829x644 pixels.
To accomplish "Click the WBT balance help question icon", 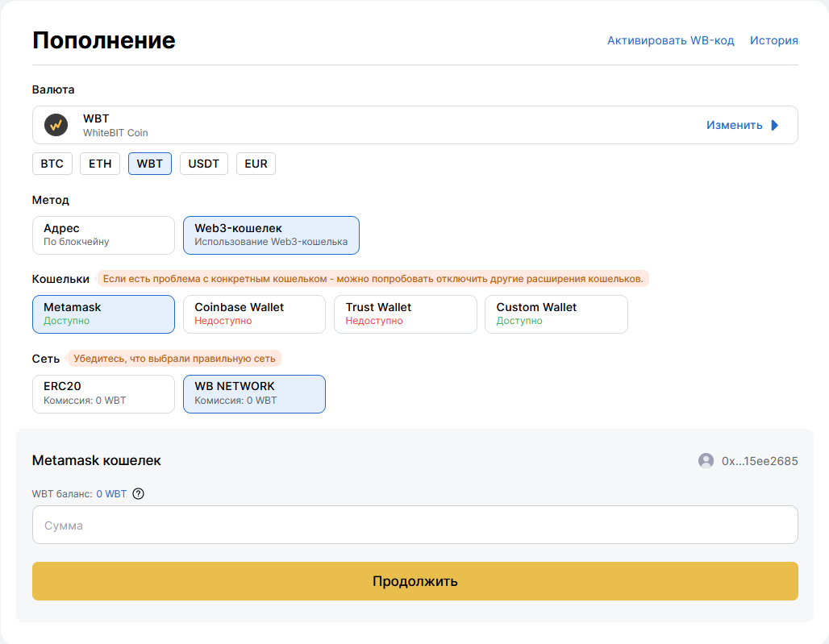I will tap(138, 494).
